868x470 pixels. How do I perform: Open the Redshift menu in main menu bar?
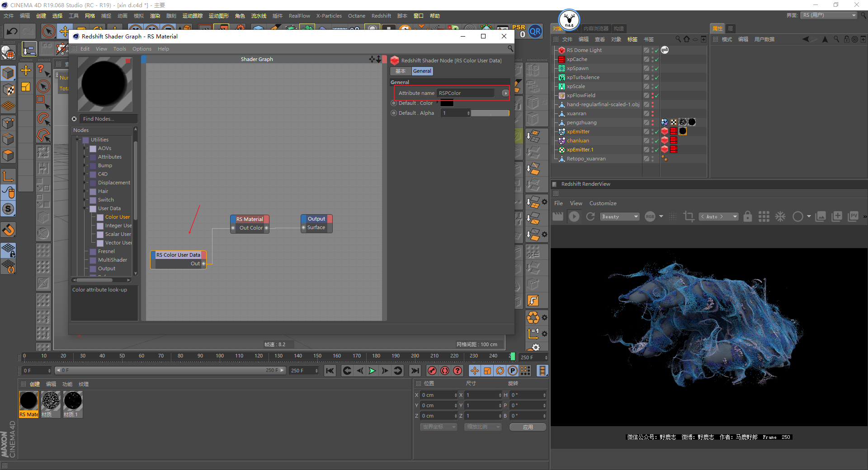381,16
